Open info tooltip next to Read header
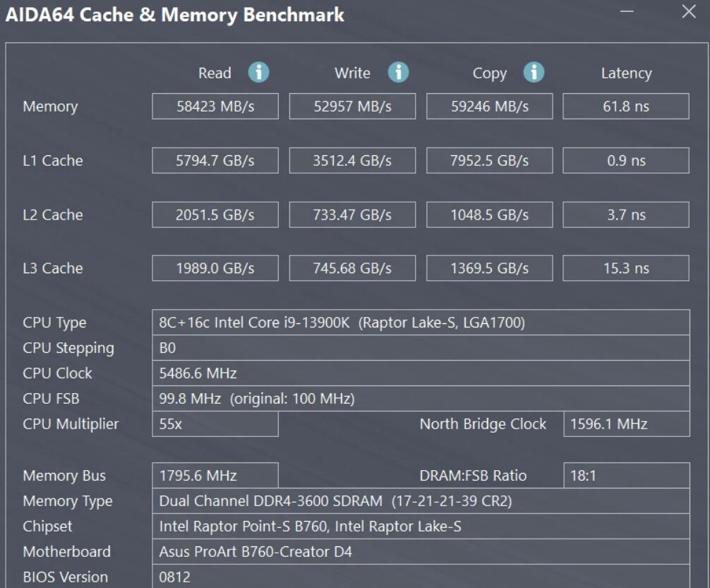This screenshot has height=588, width=710. pos(258,73)
